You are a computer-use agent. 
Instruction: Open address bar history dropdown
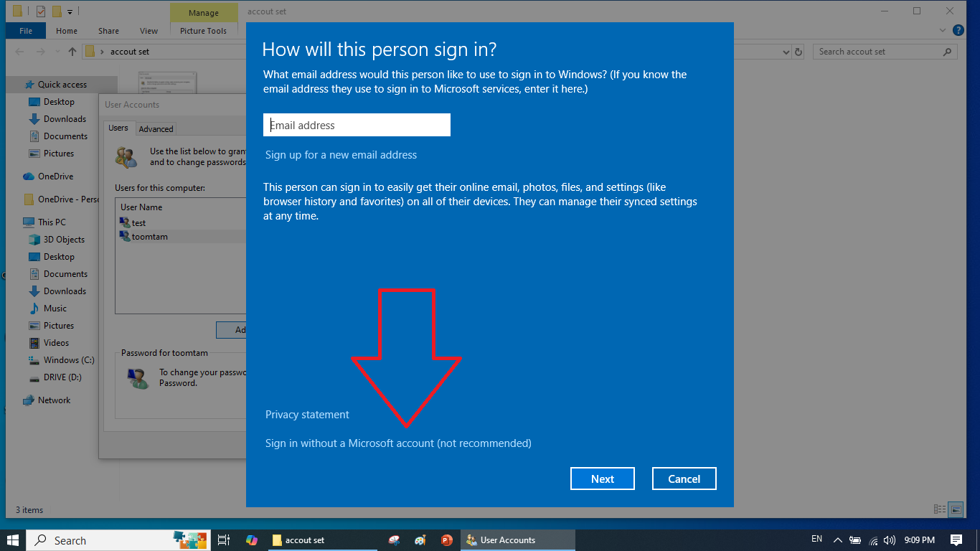pos(786,52)
